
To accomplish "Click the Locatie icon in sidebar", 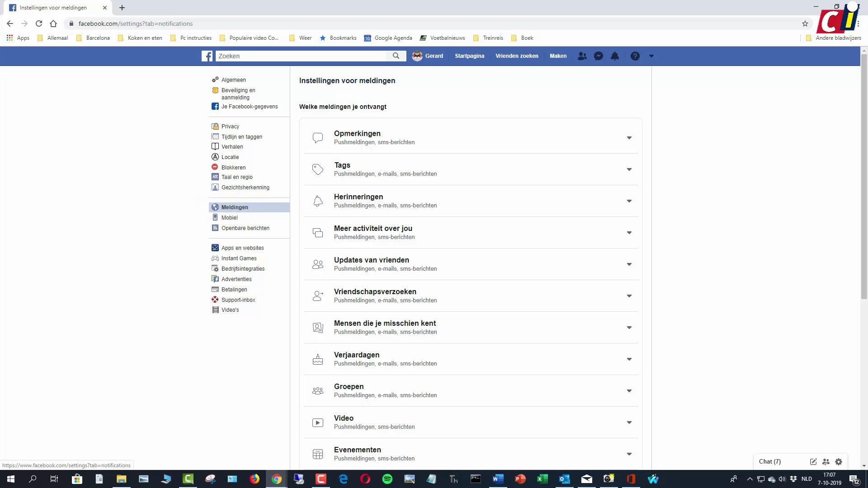I will (215, 157).
